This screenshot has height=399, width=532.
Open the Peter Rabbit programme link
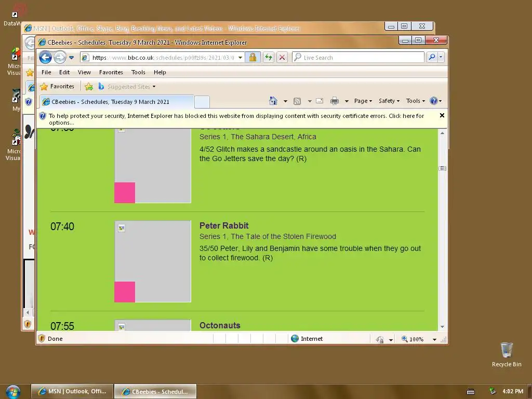point(224,225)
